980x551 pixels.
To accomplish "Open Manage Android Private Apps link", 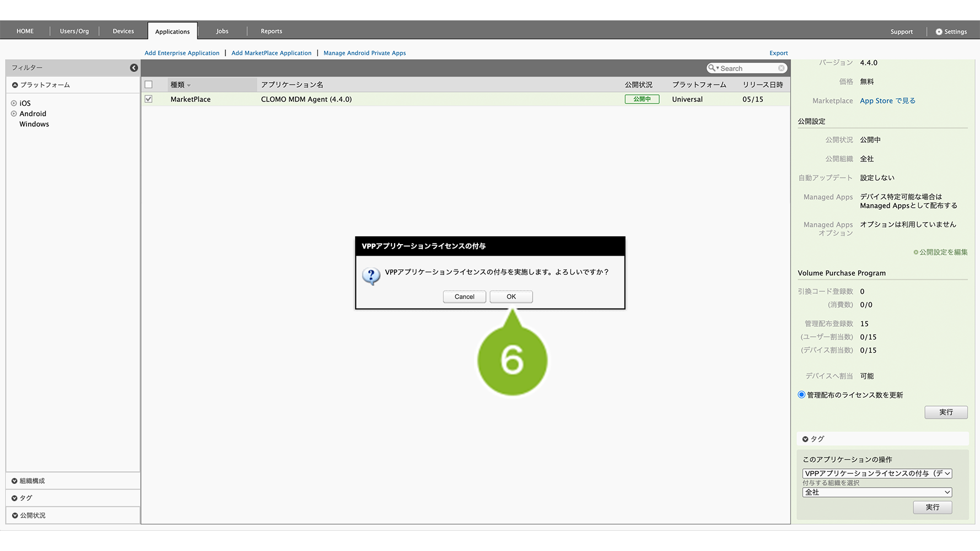I will 364,53.
